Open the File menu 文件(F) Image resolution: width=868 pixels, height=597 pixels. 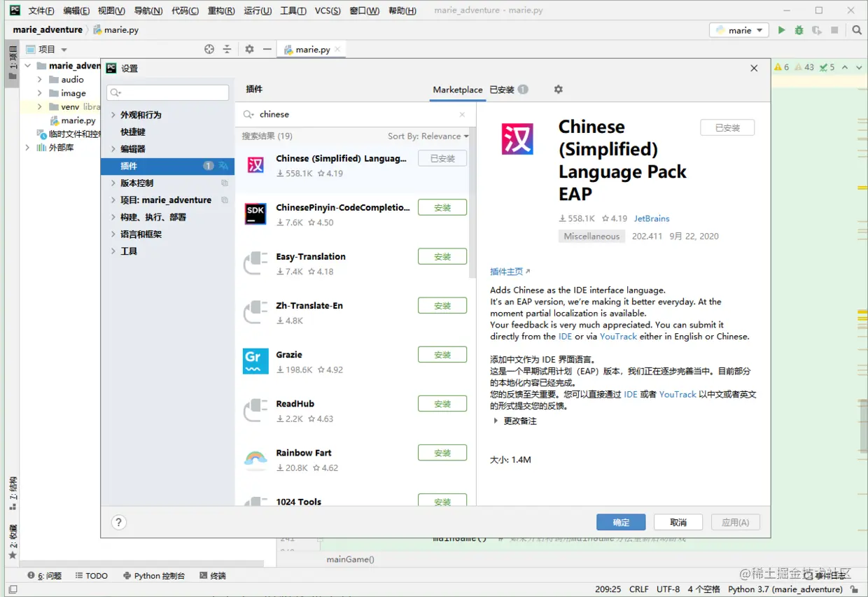[41, 10]
